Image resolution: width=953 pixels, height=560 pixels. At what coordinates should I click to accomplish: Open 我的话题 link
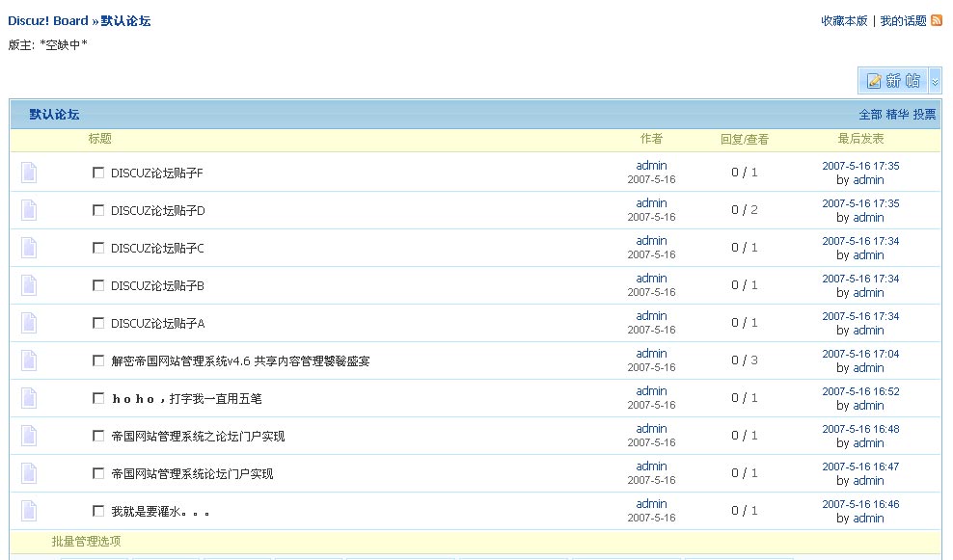coord(903,20)
